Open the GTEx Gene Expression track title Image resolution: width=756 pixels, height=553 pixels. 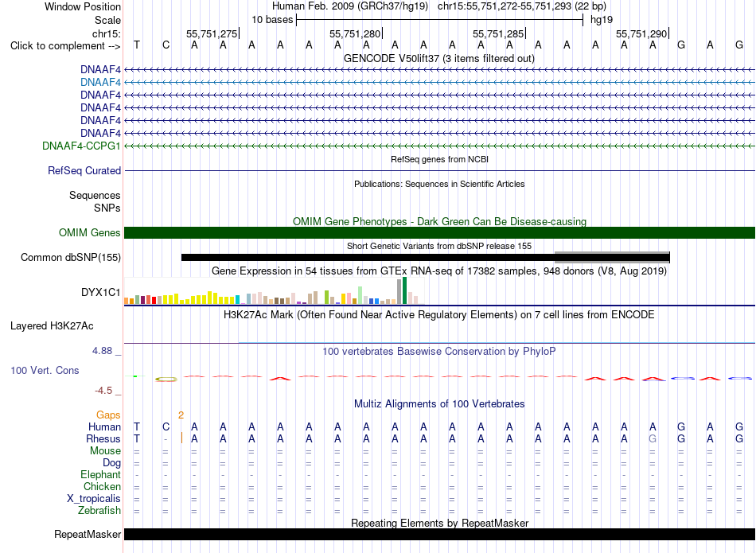439,271
